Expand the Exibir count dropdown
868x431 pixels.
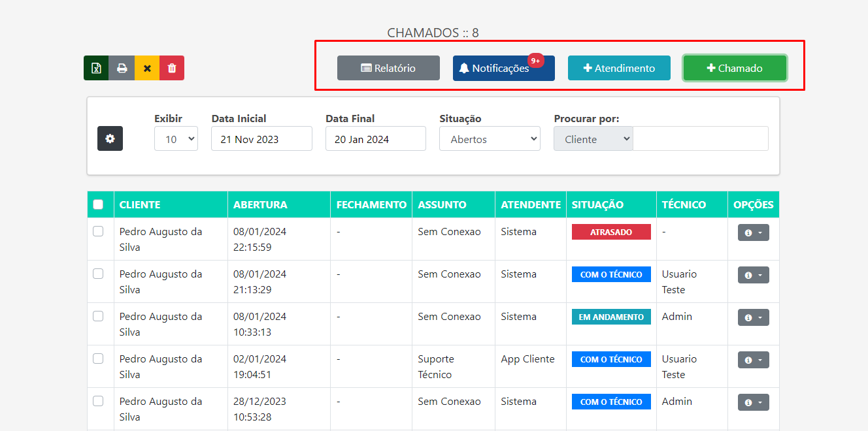tap(176, 138)
